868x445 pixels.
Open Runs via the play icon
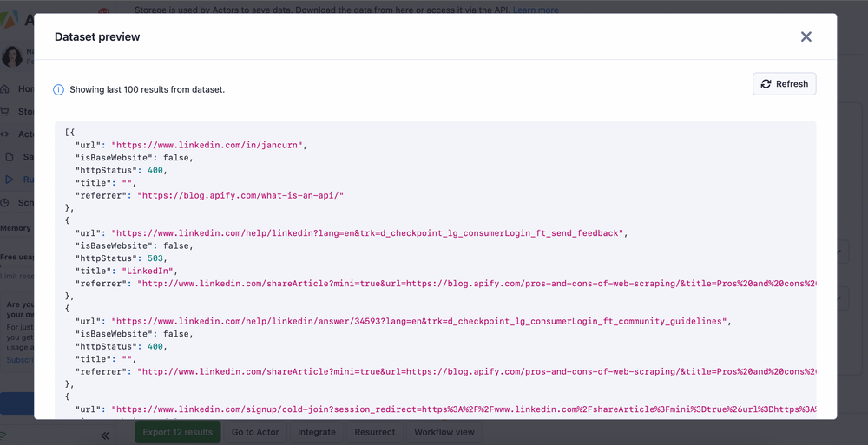pos(10,180)
